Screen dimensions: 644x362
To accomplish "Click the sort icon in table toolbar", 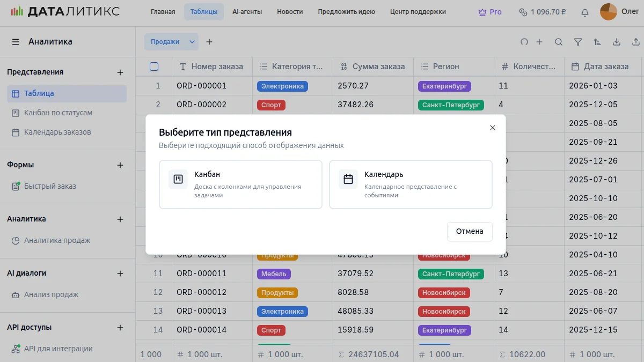I will (x=597, y=42).
